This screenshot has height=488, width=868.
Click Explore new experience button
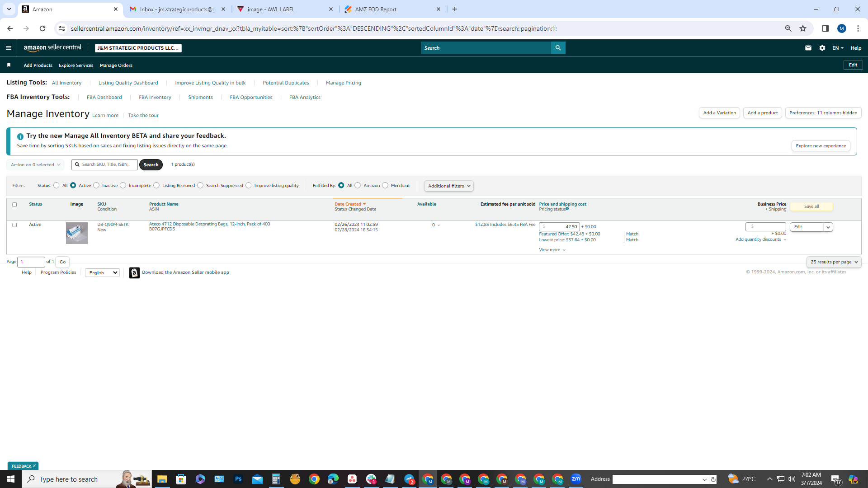pos(821,146)
